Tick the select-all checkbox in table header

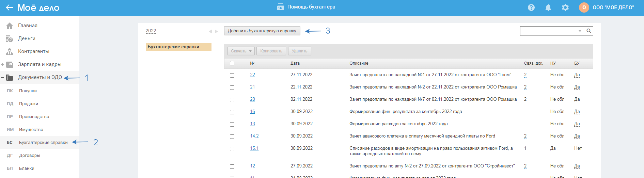232,63
